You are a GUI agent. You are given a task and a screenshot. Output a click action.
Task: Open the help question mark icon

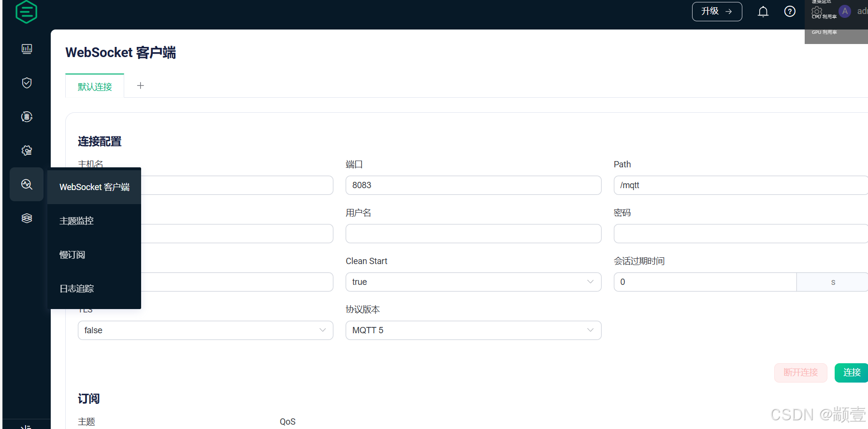click(x=790, y=12)
